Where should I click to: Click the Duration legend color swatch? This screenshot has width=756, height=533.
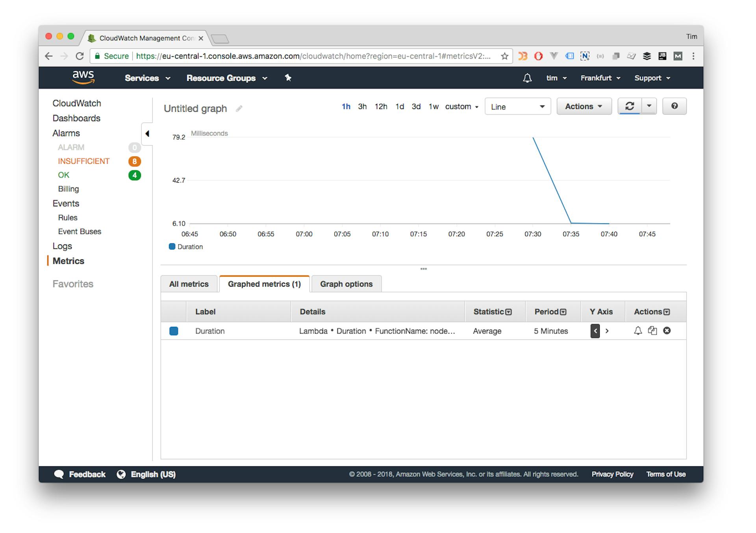(x=172, y=247)
